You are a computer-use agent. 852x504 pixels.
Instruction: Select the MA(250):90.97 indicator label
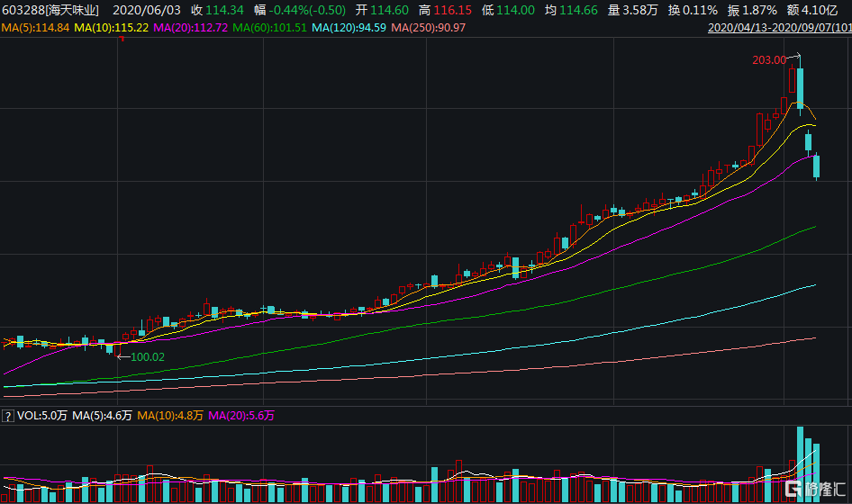(428, 27)
